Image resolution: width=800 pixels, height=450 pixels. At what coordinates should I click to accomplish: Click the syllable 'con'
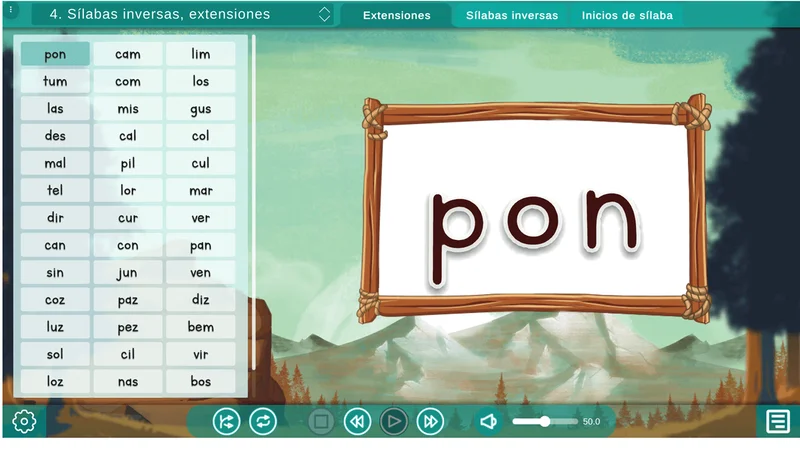[x=128, y=245]
